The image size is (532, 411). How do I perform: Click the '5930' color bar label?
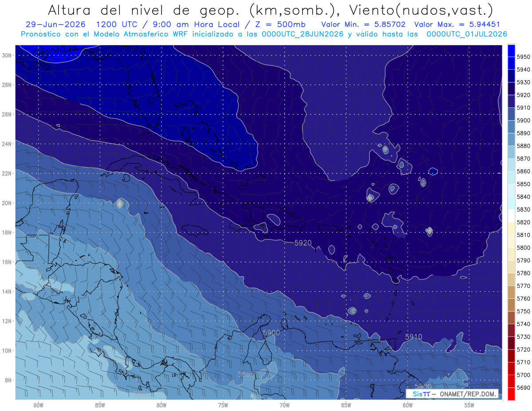coord(523,82)
